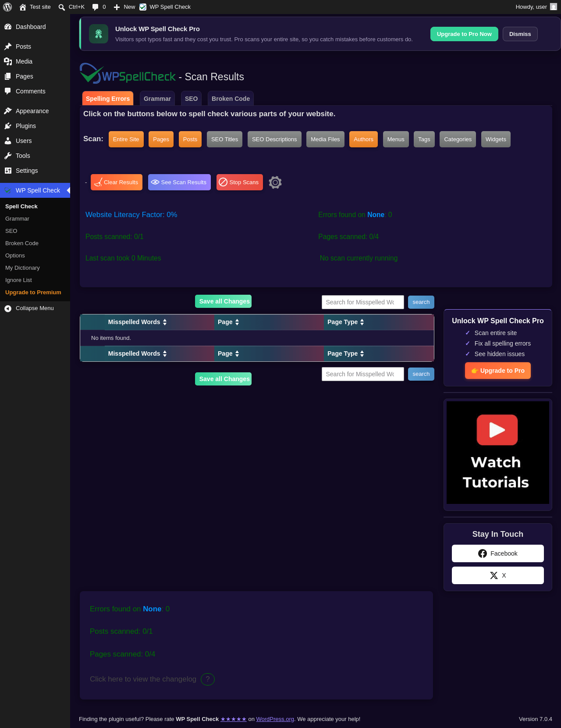Click the WPSpellCheck logo
The height and width of the screenshot is (728, 561).
tap(128, 74)
